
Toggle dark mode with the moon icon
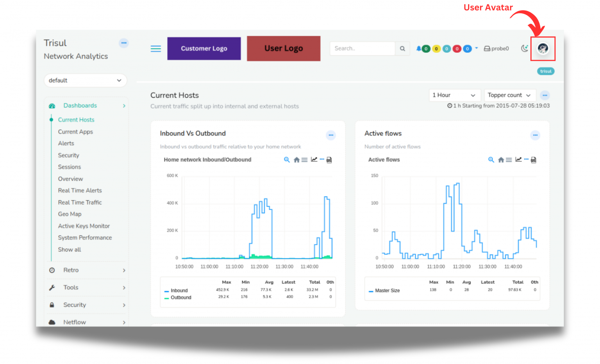(525, 48)
